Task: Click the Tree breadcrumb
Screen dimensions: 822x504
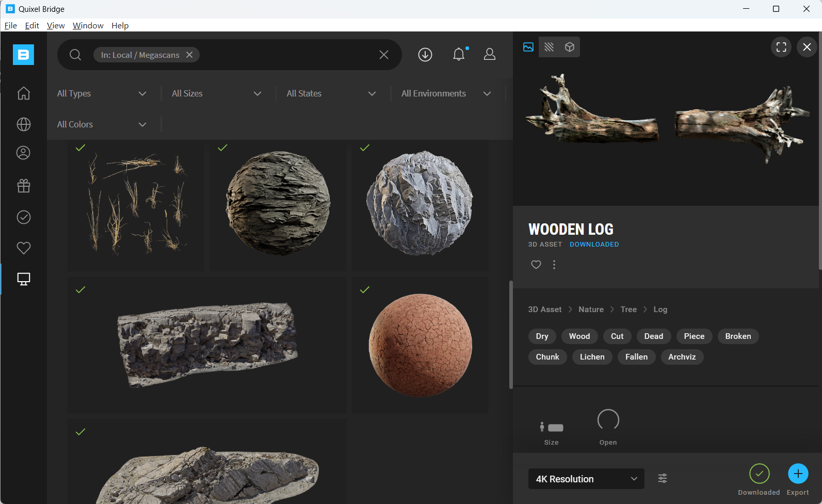Action: tap(628, 310)
